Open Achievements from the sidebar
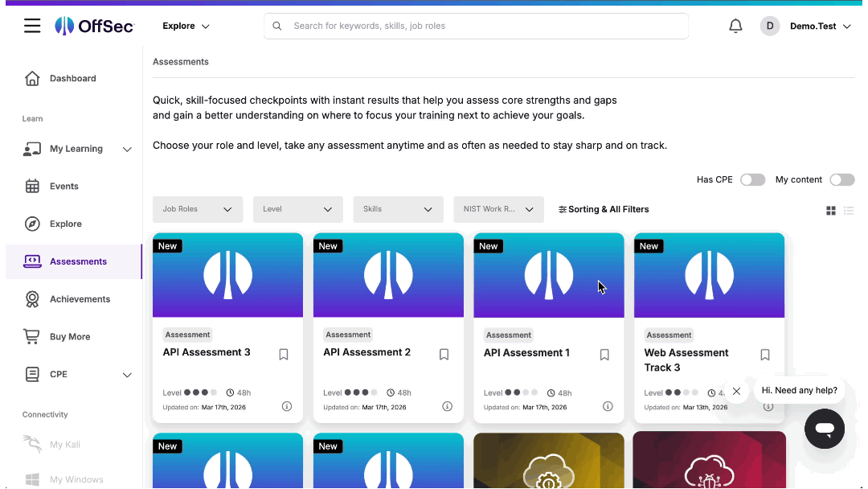The image size is (868, 489). coord(80,299)
